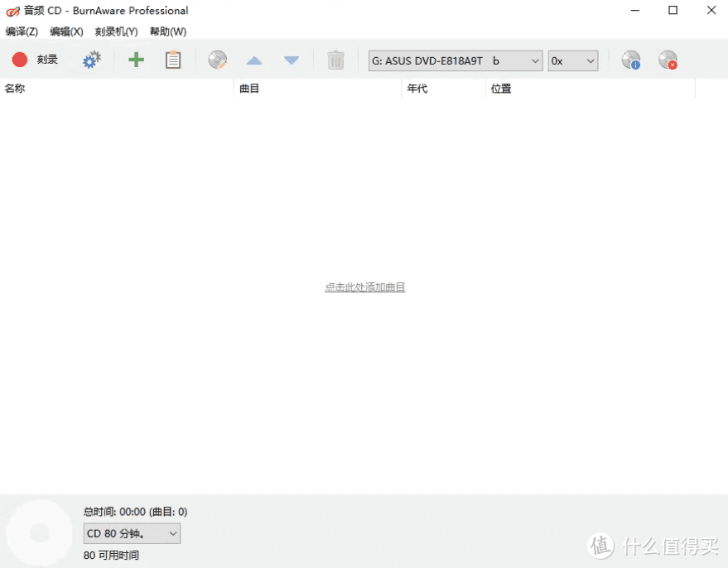This screenshot has width=728, height=568.
Task: Click the 点击此处添加曲目 link
Action: [x=365, y=287]
